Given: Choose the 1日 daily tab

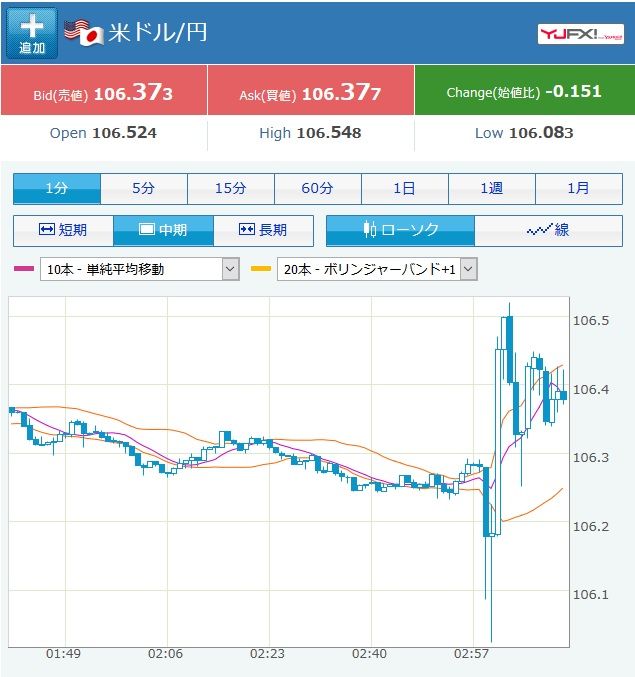Looking at the screenshot, I should tap(405, 189).
